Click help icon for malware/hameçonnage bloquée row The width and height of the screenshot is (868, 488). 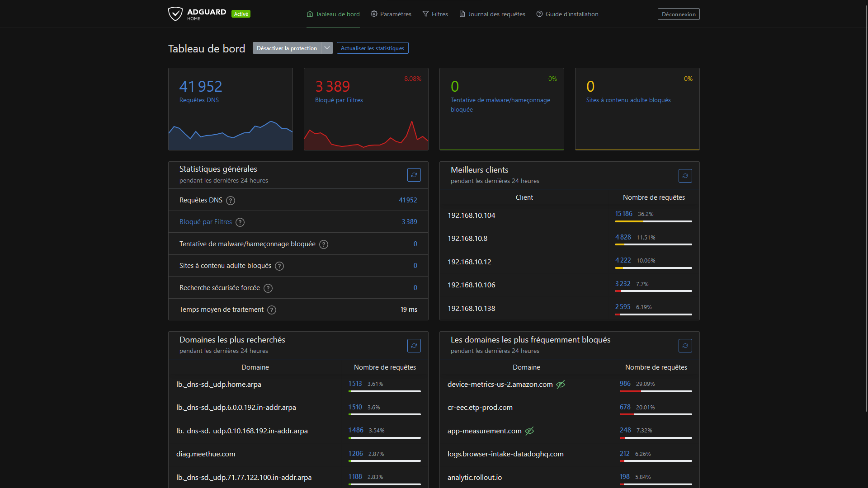click(324, 244)
